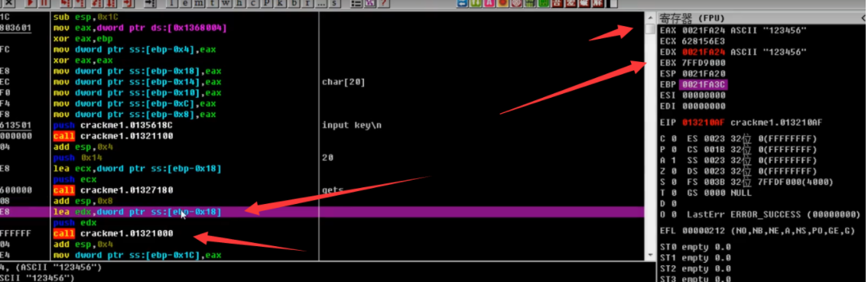Click the C flag value
868x282 pixels.
click(x=675, y=138)
